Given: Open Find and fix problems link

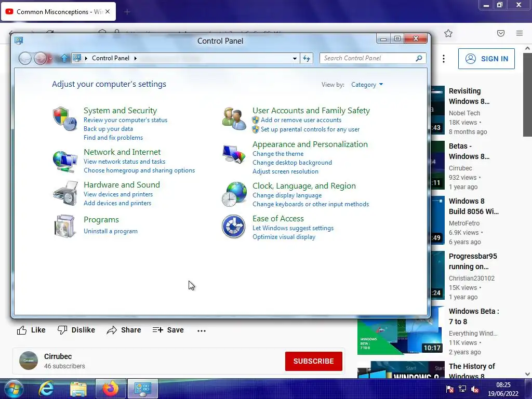Looking at the screenshot, I should 113,137.
